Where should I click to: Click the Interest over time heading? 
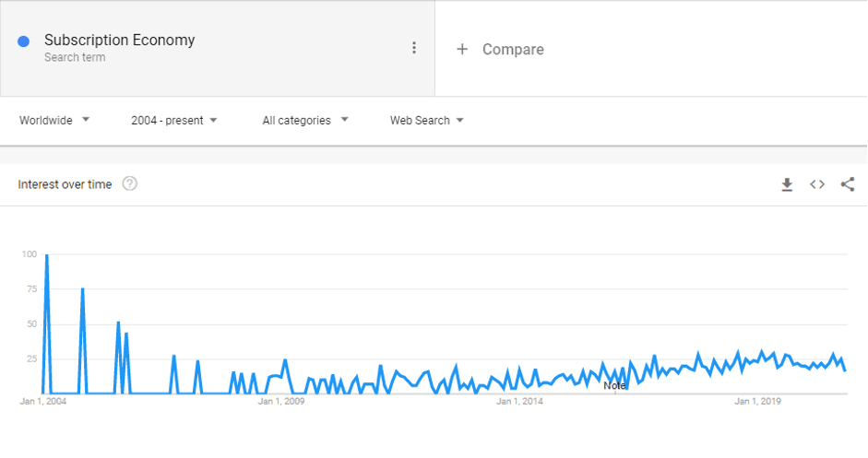tap(65, 184)
